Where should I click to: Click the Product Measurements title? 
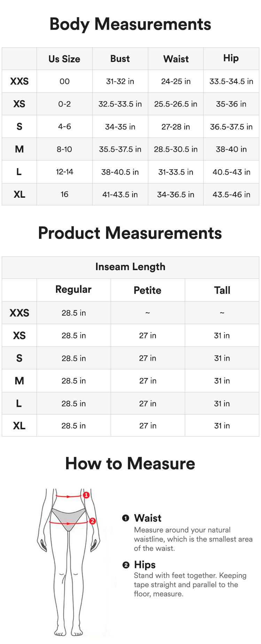coord(130,233)
